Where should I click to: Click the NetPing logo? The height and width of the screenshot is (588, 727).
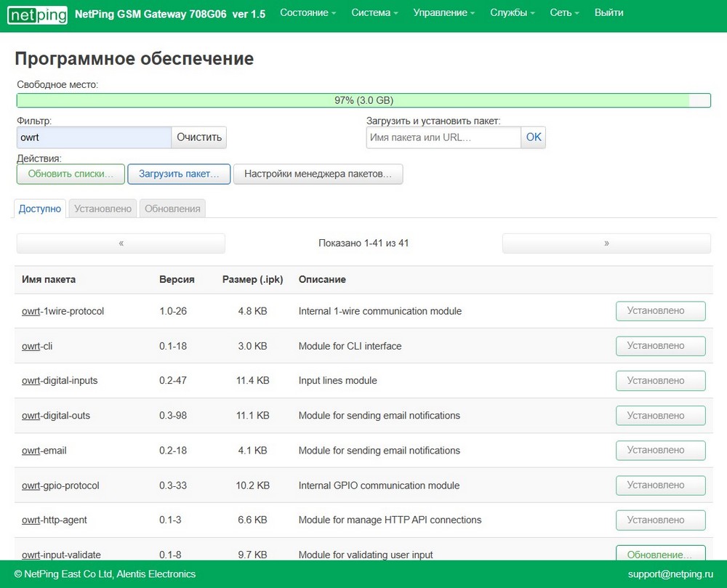(x=37, y=15)
